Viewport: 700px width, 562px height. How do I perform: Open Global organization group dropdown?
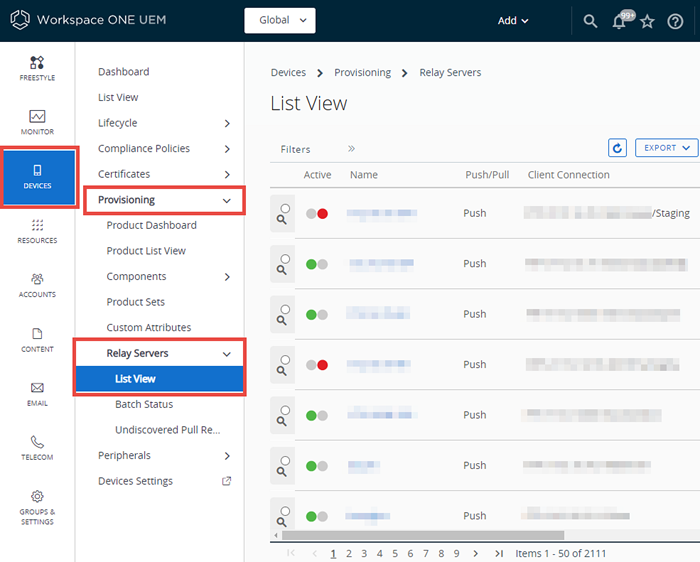click(280, 20)
